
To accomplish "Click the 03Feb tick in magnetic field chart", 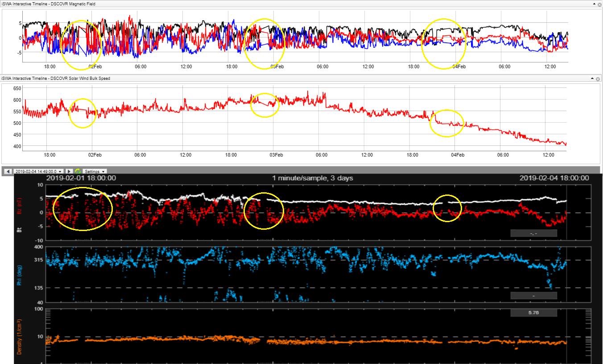I will pos(277,66).
